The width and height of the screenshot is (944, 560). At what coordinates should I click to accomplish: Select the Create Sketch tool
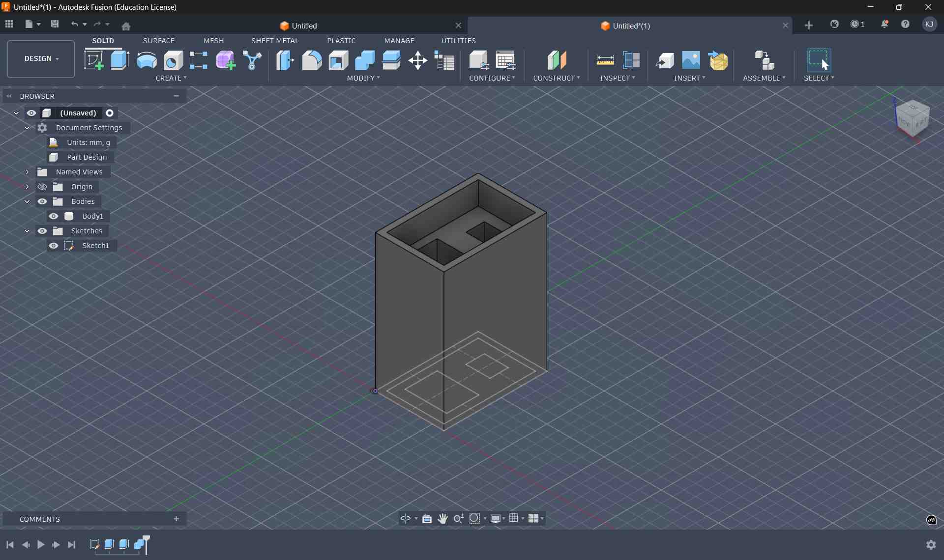[x=93, y=60]
